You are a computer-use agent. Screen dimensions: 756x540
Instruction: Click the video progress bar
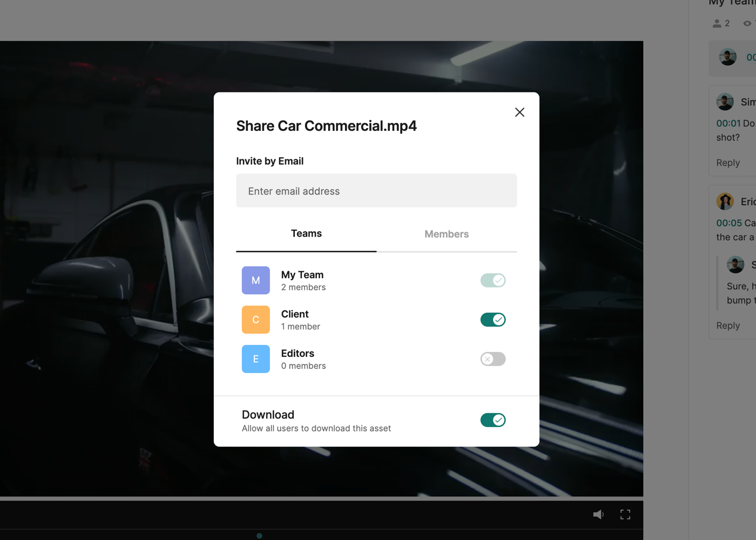321,498
